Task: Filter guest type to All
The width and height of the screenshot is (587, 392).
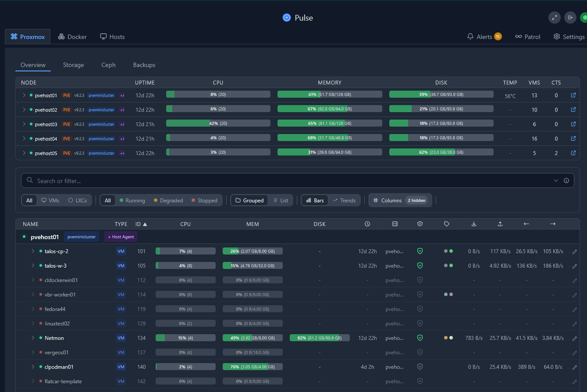Action: pos(29,200)
